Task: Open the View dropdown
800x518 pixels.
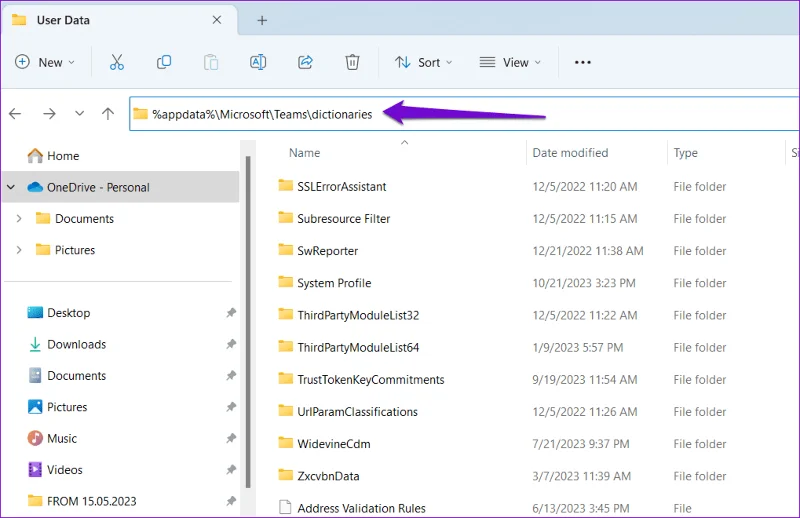Action: [x=510, y=62]
